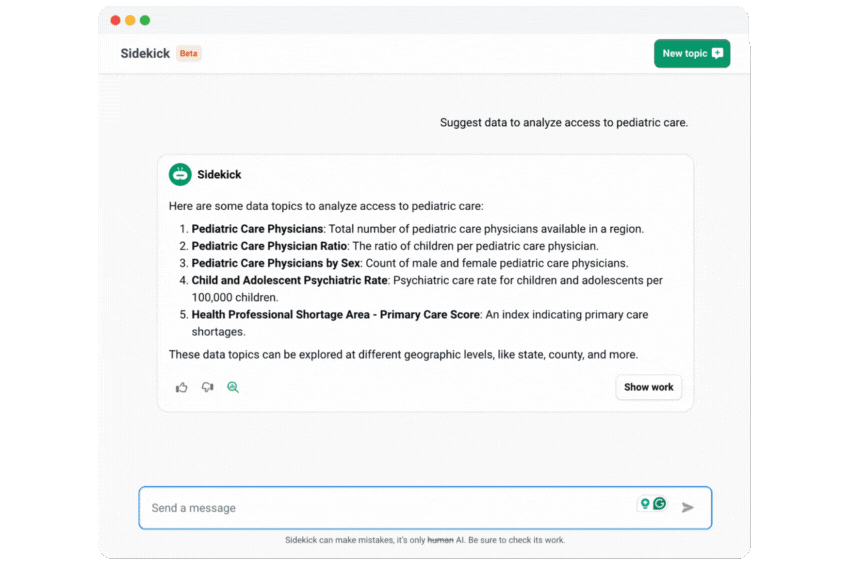Viewport: 850px width, 574px height.
Task: Click the user prompt about pediatric care
Action: pos(563,123)
